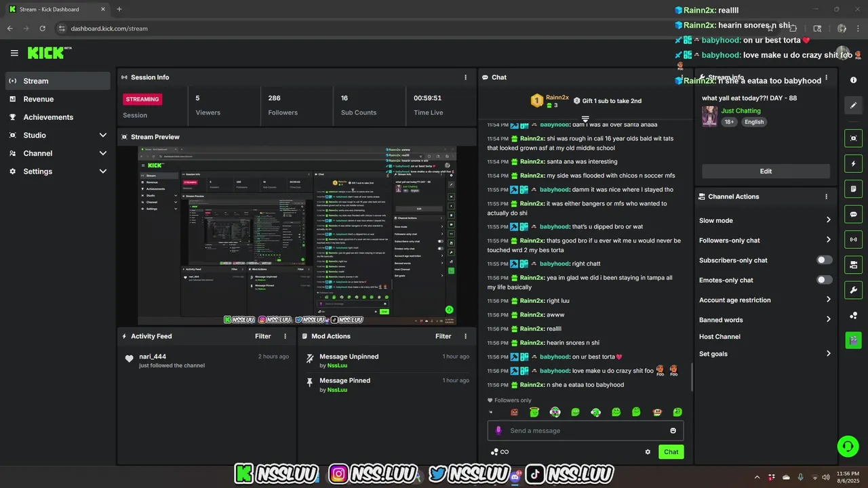Click the wrench icon in right toolbar

(x=853, y=290)
